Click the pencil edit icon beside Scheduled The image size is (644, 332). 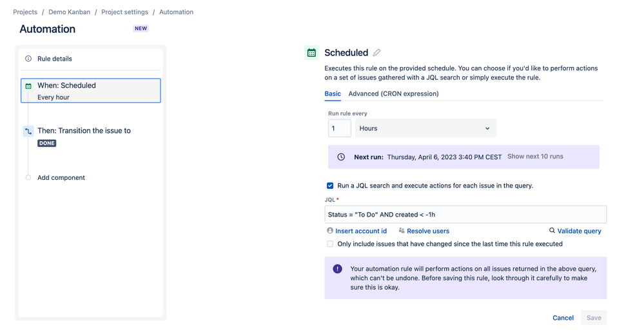(376, 53)
